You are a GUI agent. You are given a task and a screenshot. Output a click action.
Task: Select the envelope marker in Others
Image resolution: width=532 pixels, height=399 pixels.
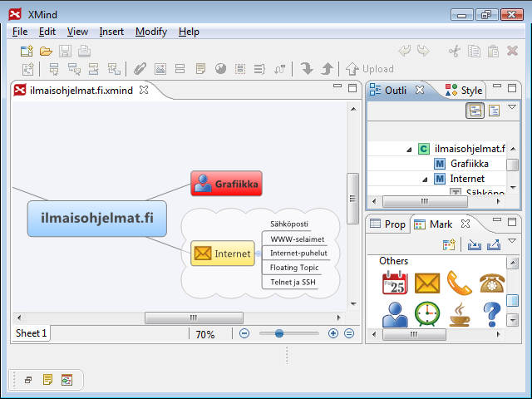[x=427, y=283]
